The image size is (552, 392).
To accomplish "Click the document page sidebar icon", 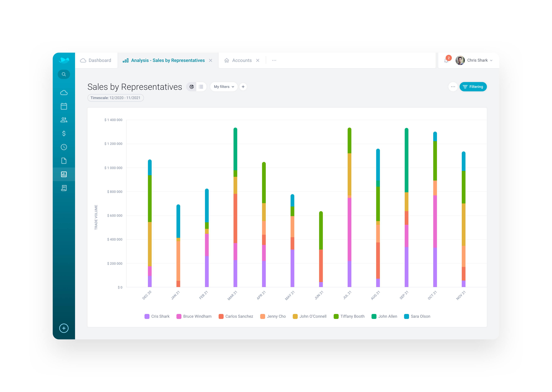I will point(64,161).
